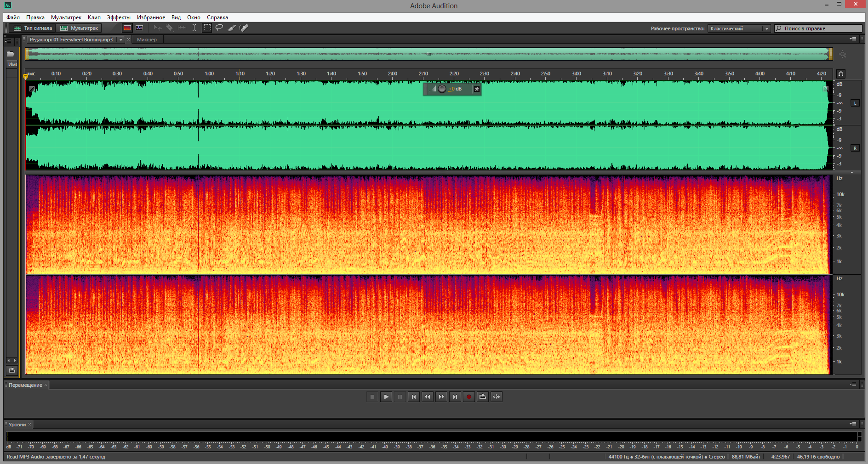Select the Lasso Selection tool
Viewport: 868px width, 464px height.
tap(219, 28)
